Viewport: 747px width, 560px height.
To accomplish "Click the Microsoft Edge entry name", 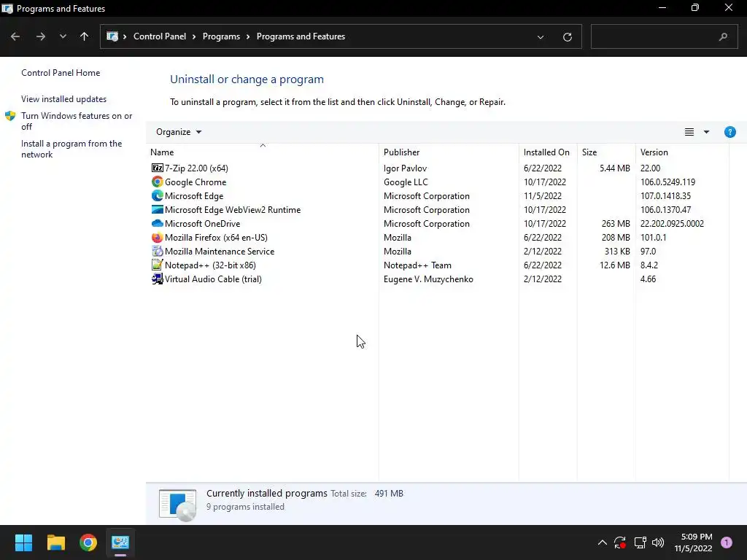I will [194, 195].
